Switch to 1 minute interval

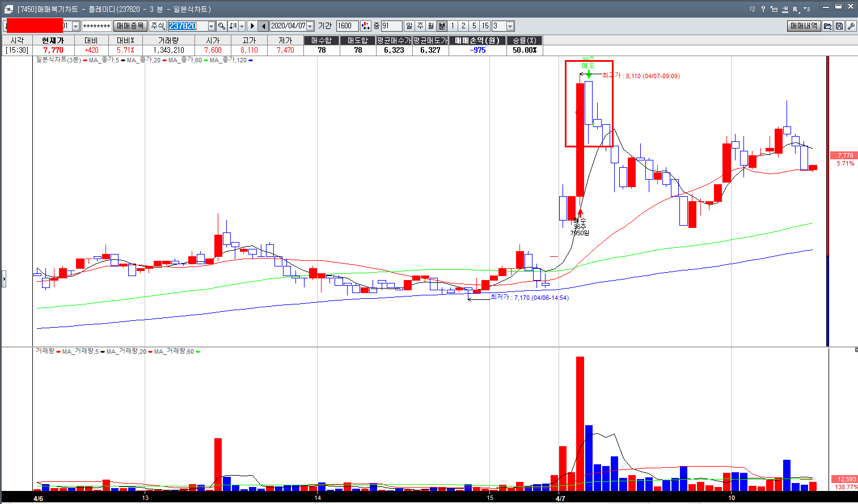point(453,26)
